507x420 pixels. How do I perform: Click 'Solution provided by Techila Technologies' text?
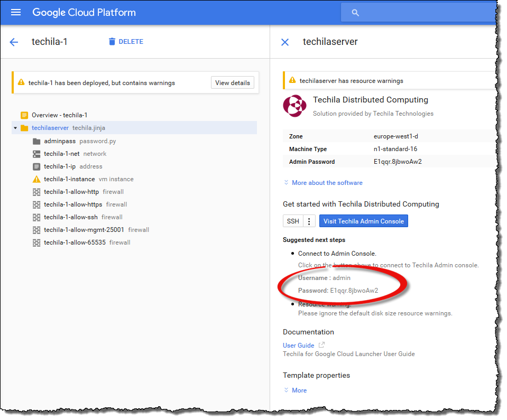click(373, 114)
